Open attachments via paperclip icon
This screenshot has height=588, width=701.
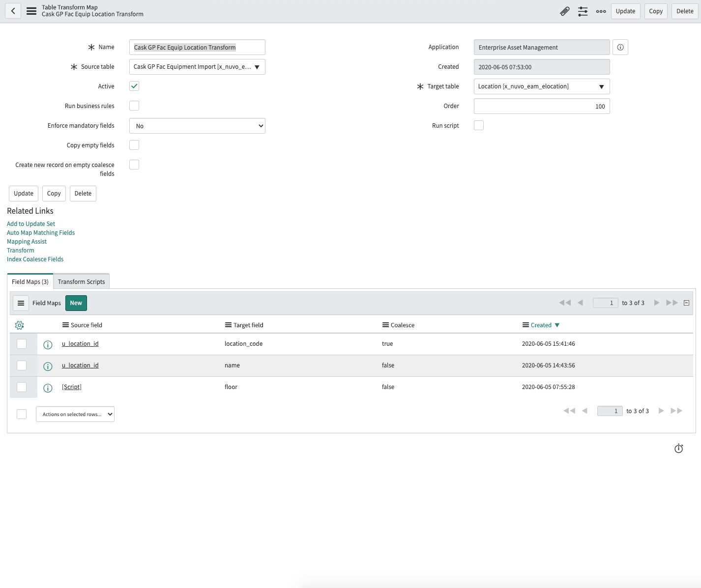tap(565, 11)
